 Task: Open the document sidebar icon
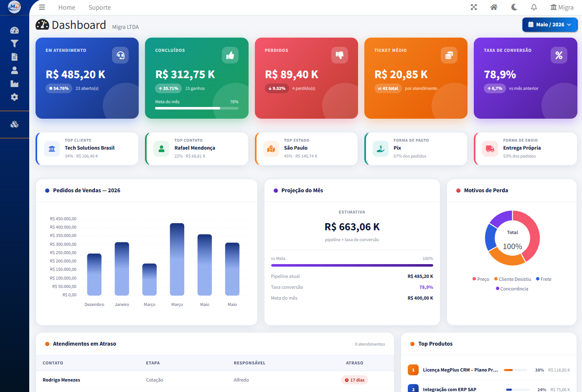[x=15, y=57]
